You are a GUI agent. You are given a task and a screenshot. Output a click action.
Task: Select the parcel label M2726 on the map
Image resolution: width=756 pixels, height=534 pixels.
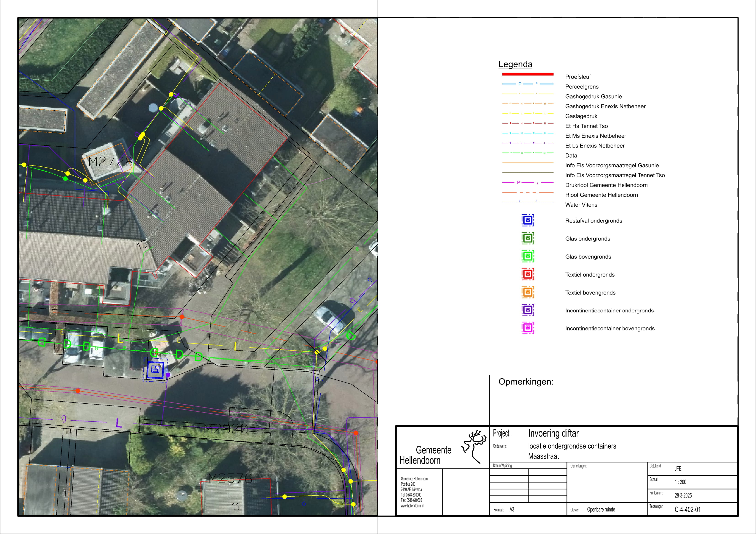[x=111, y=162]
